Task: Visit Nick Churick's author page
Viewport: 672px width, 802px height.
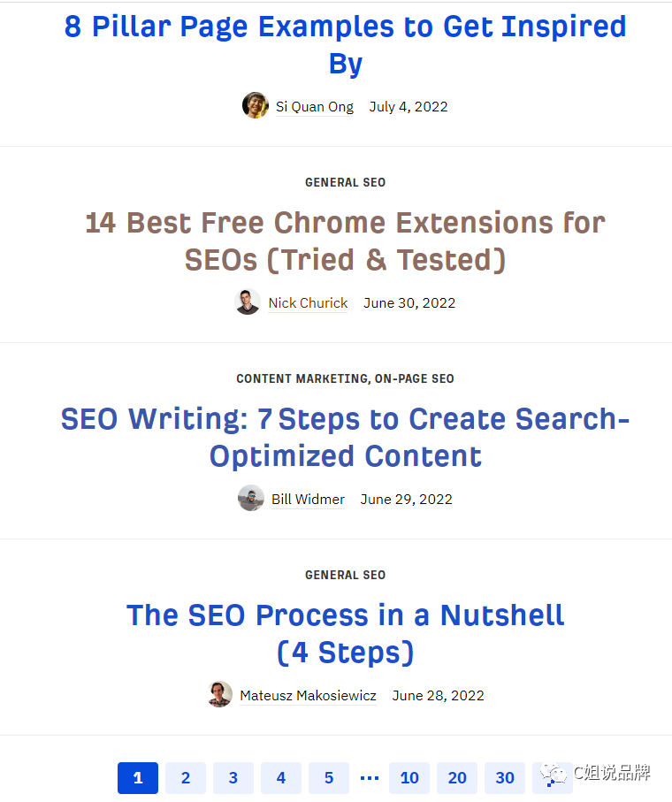Action: click(308, 303)
